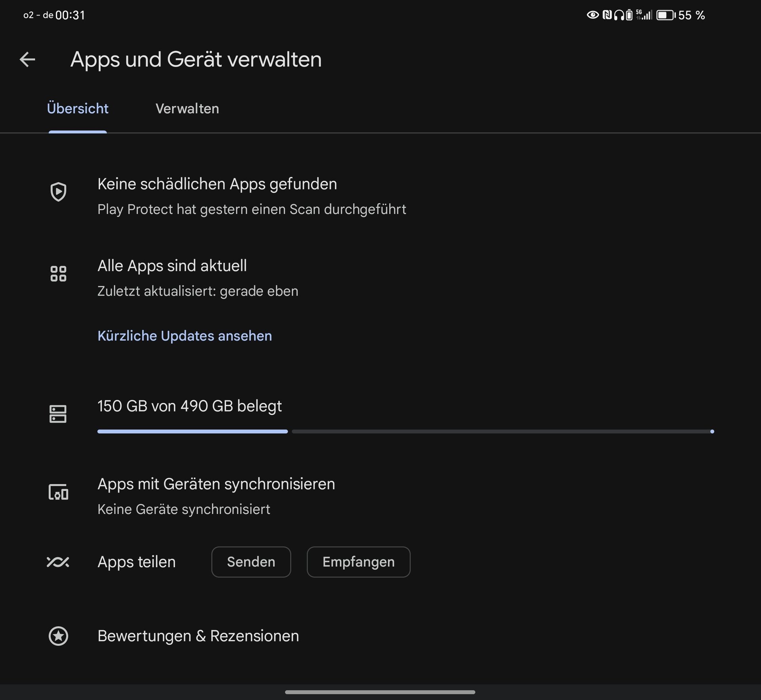
Task: Open Apps mit Geräten synchronisieren
Action: [x=216, y=484]
